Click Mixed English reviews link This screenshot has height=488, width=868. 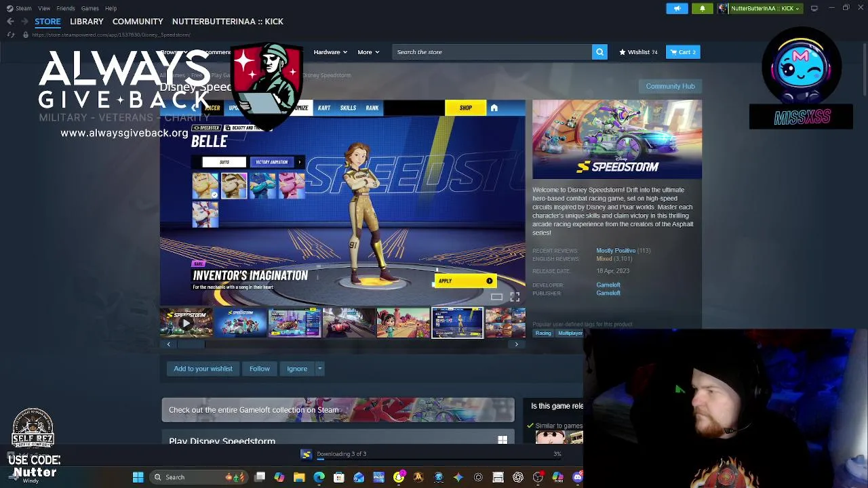[604, 259]
